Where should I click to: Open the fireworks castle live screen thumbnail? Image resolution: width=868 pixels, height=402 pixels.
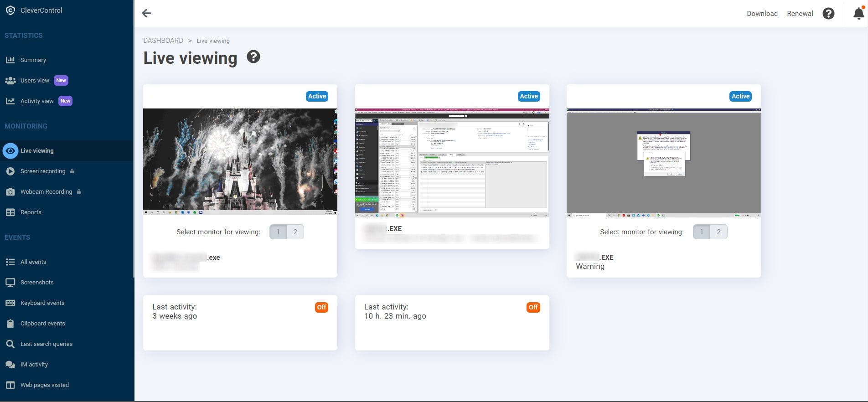(x=240, y=161)
